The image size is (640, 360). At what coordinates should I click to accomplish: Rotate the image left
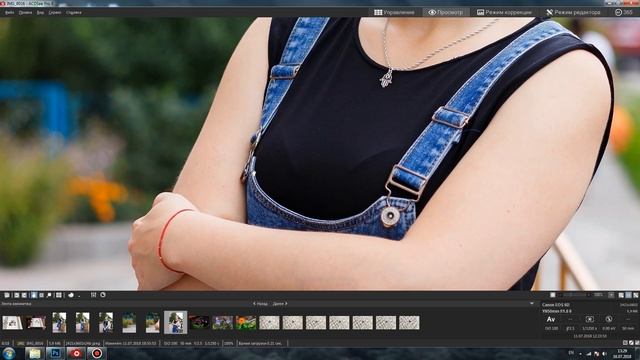[x=17, y=295]
